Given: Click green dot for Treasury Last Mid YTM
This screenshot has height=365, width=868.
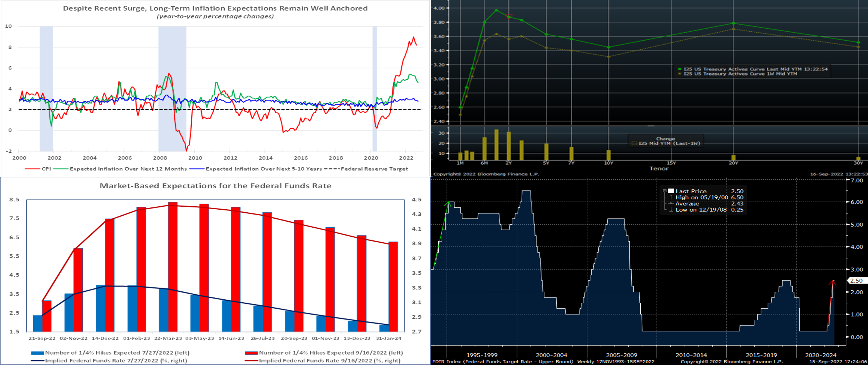Looking at the screenshot, I should point(679,69).
